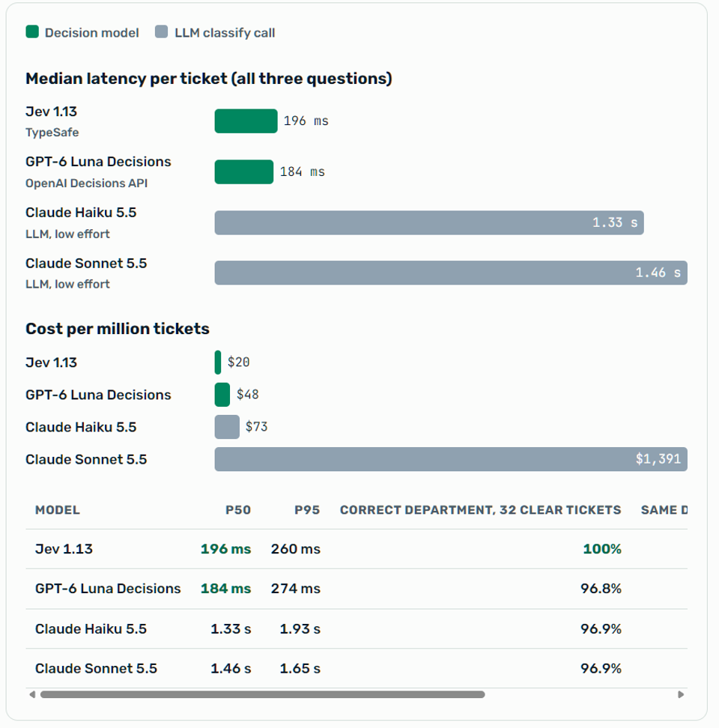719x728 pixels.
Task: Click the Cost per million tickets heading
Action: (x=118, y=329)
